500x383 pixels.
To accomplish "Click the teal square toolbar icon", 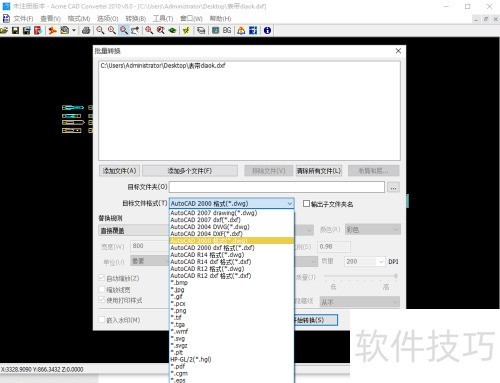I will 216,31.
